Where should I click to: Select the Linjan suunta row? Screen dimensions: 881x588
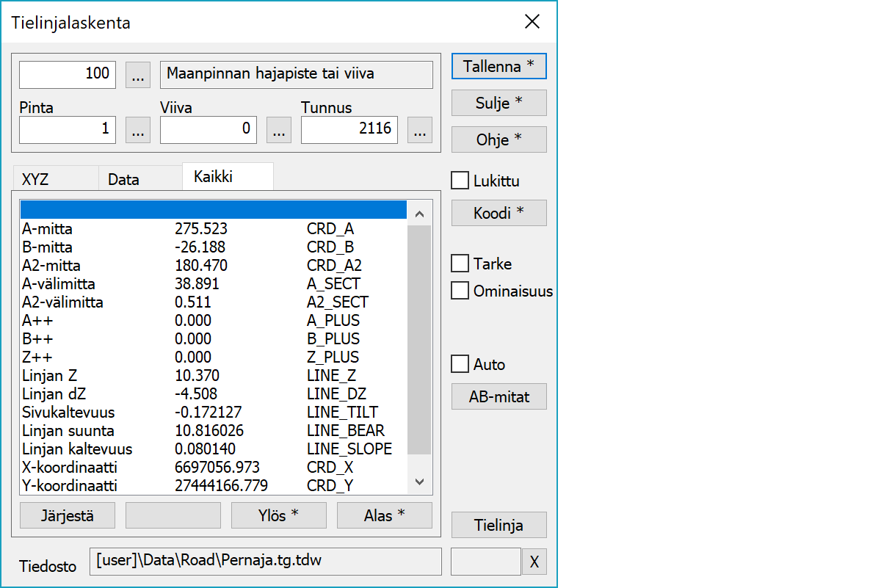pyautogui.click(x=213, y=431)
